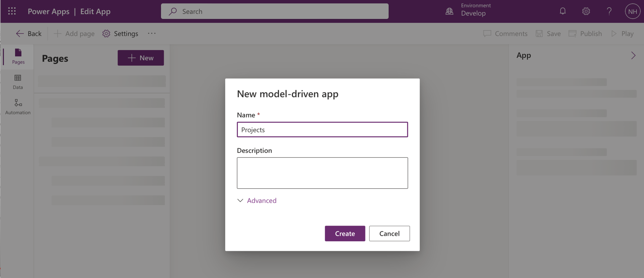The height and width of the screenshot is (278, 644).
Task: Click the Create button
Action: click(345, 233)
